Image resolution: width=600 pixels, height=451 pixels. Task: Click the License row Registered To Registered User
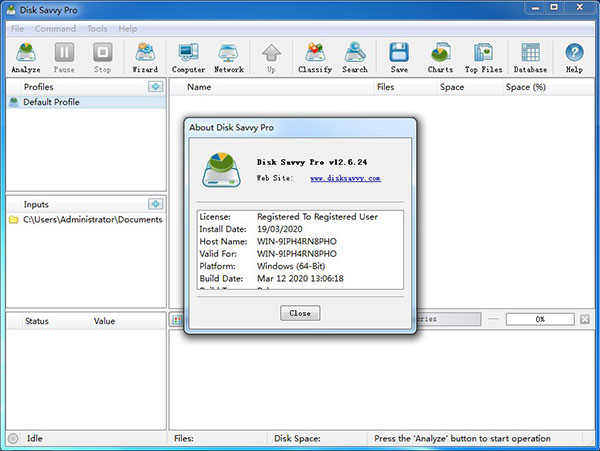pos(300,217)
